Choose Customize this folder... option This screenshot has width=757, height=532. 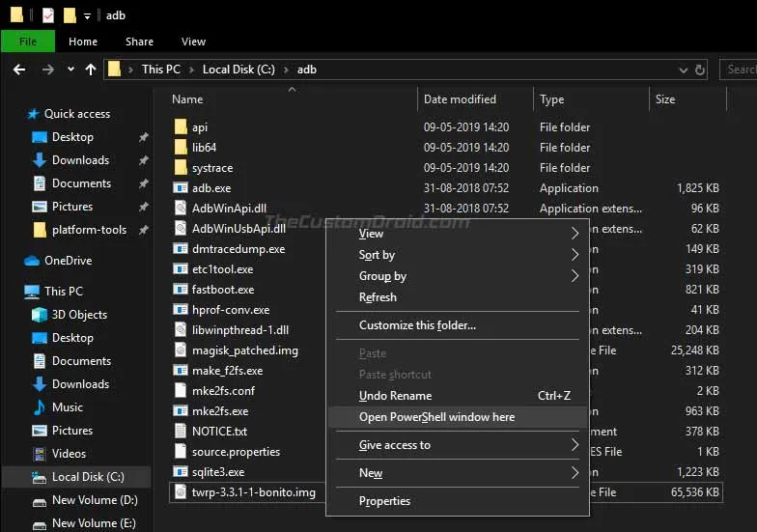(458, 325)
